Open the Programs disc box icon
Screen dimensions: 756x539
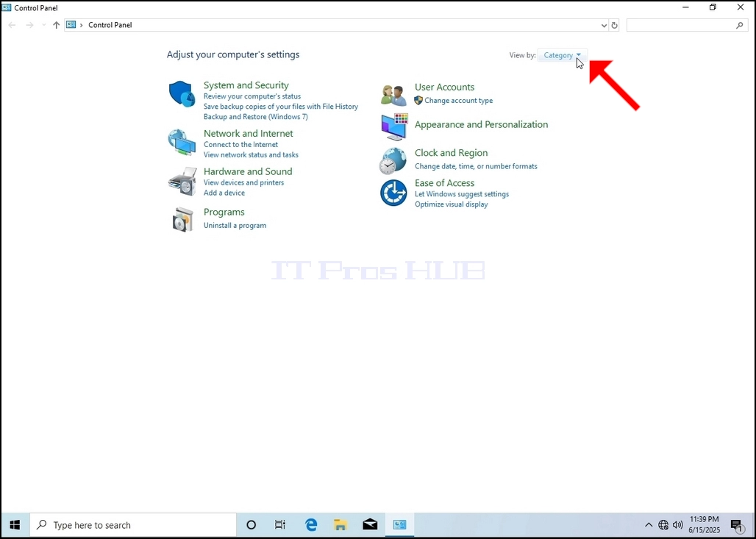pyautogui.click(x=183, y=219)
